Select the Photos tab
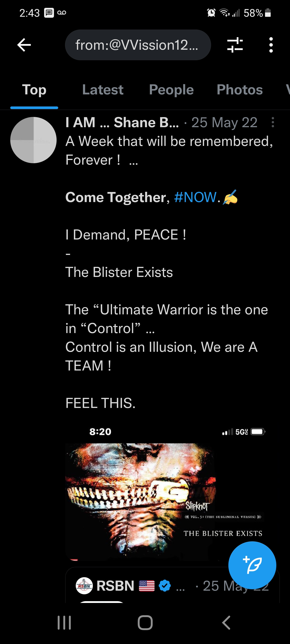 point(239,90)
